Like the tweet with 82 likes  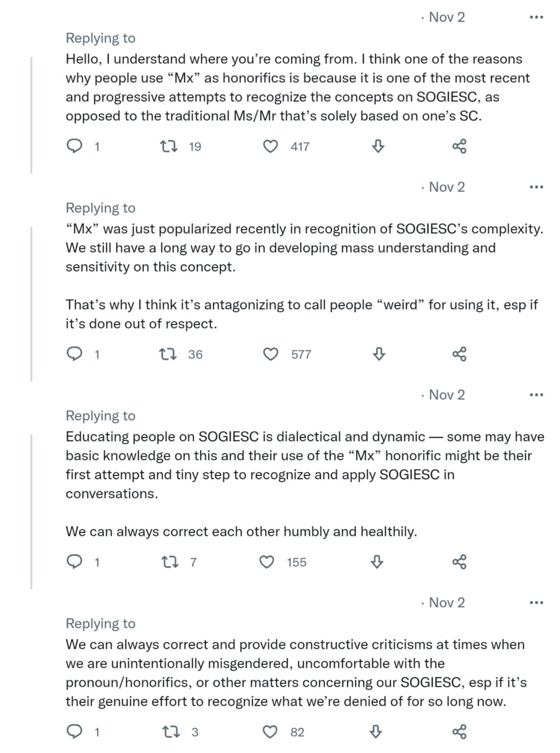pos(270,732)
